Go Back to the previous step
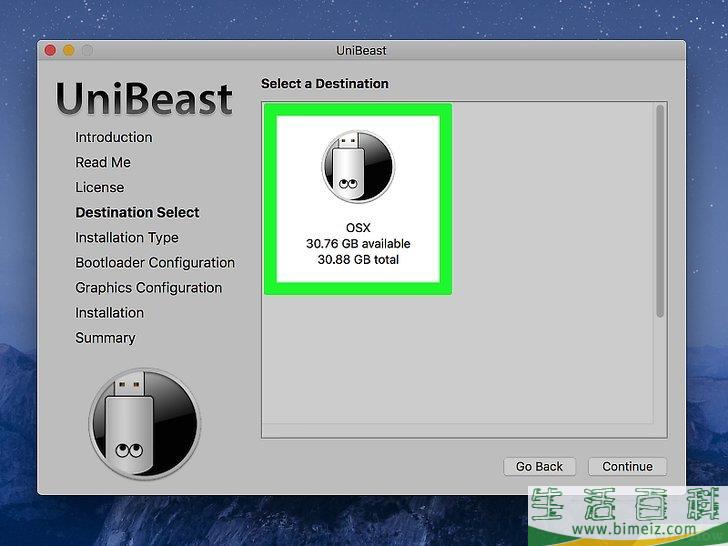728x546 pixels. click(x=539, y=467)
